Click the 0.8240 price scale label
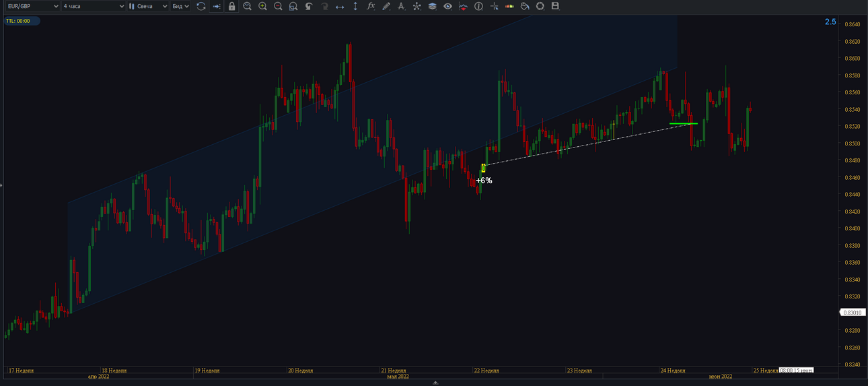 click(852, 364)
